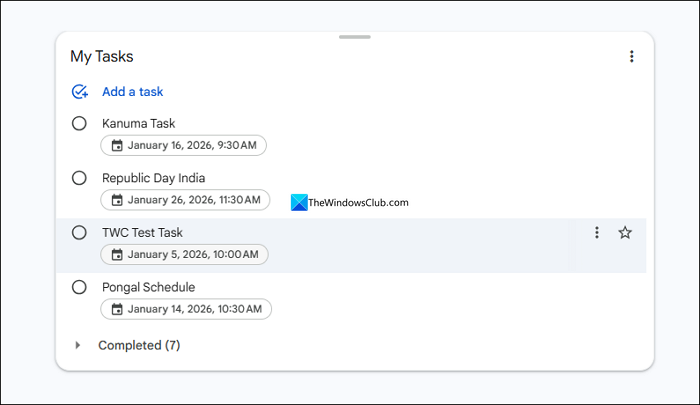
Task: Star the TWC Test Task
Action: (x=625, y=232)
